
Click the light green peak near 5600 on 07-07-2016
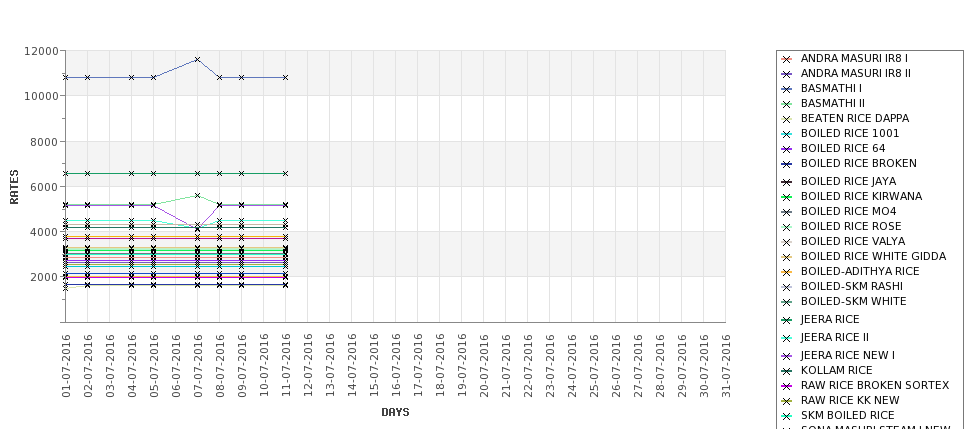pos(198,196)
